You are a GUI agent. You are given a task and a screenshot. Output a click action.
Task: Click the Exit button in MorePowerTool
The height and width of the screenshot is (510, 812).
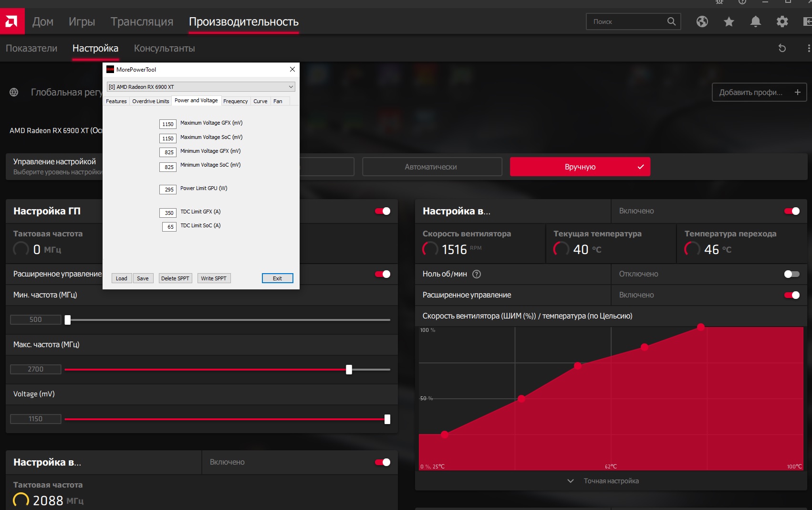coord(277,278)
